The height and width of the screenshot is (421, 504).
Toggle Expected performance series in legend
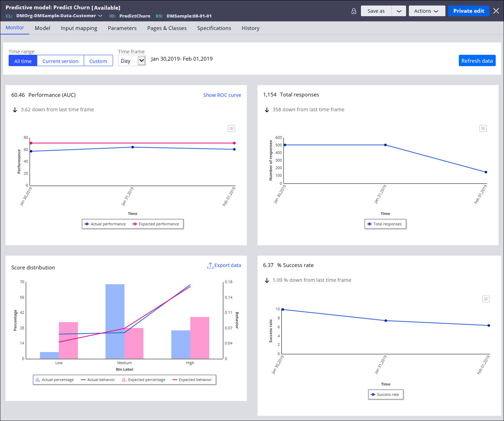156,224
